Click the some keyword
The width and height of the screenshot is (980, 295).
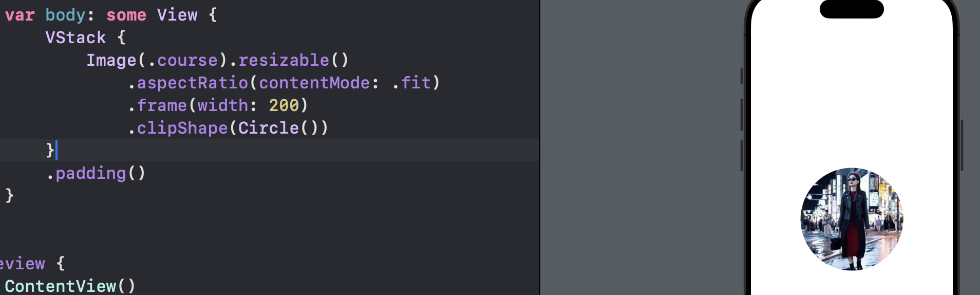(126, 15)
